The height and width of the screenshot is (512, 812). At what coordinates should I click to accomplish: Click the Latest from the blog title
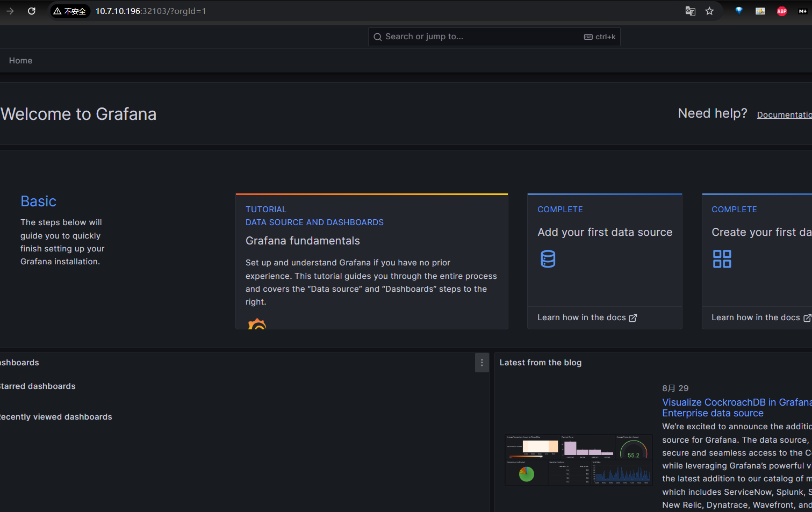click(540, 363)
